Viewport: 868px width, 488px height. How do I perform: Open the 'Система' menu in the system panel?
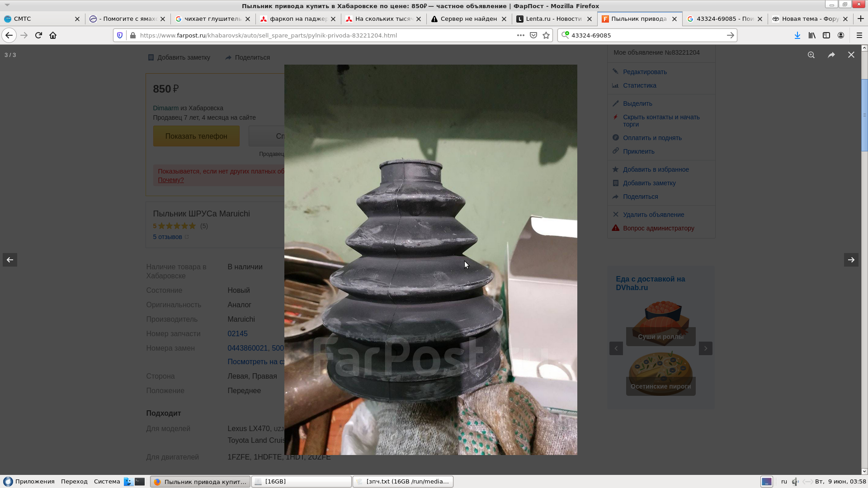coord(107,482)
